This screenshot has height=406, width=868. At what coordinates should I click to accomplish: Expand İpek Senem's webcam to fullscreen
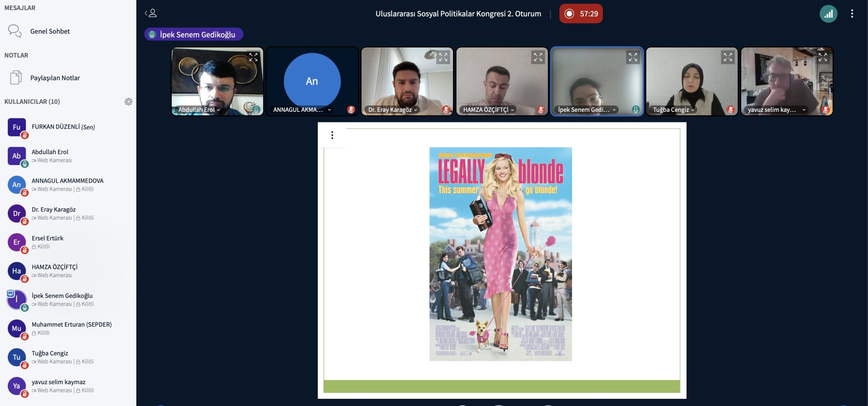coord(633,57)
